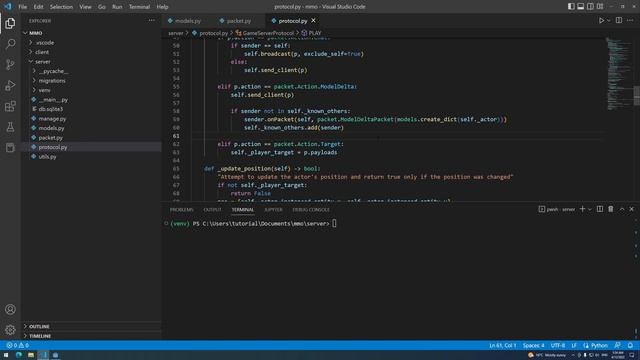Screen dimensions: 640x360
Task: Split the terminal panel
Action: [600, 209]
